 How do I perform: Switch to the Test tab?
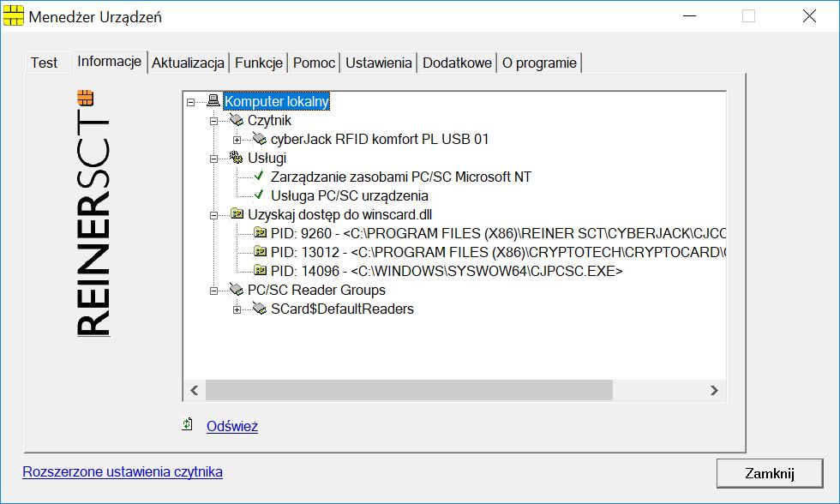click(x=44, y=63)
